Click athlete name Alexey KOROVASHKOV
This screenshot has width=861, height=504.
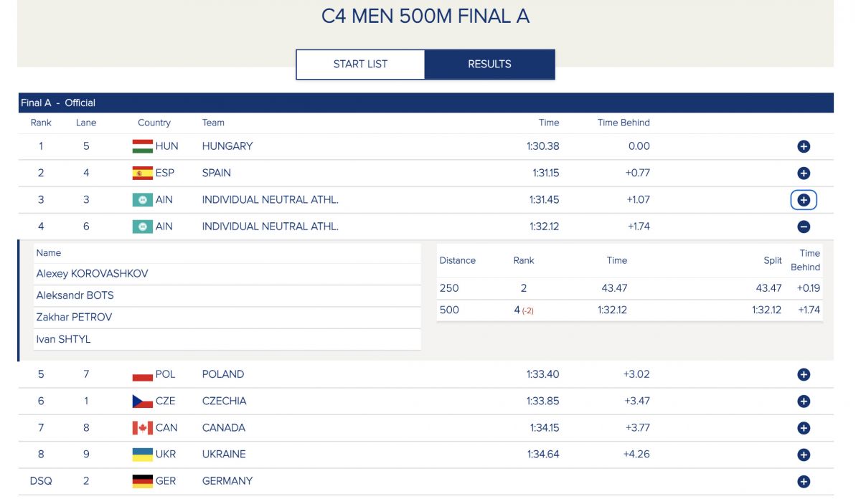92,274
